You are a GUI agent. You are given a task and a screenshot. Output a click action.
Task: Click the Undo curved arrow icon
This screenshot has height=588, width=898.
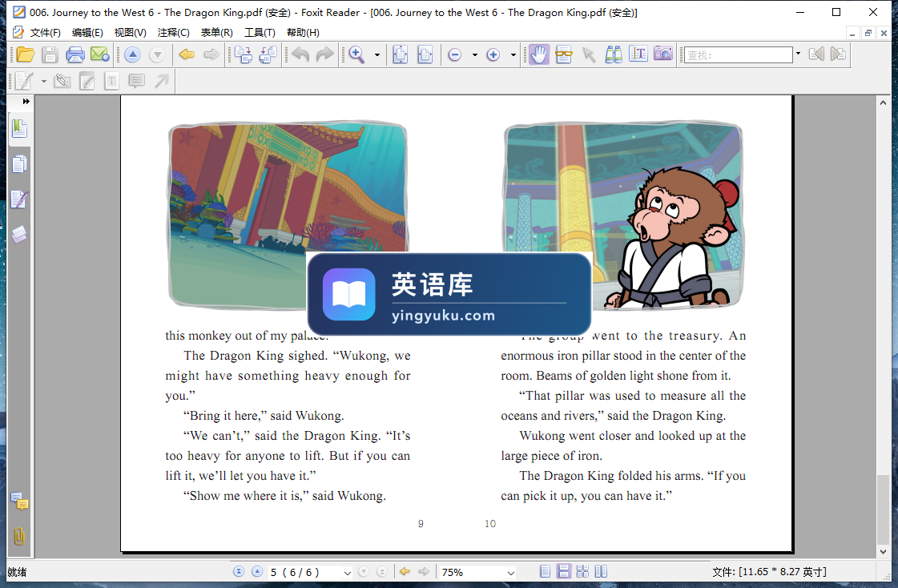300,55
